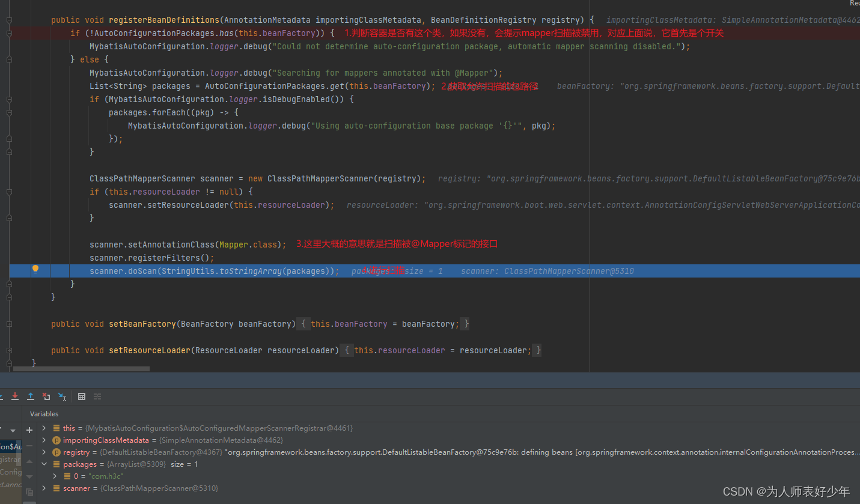Screen dimensions: 860x504
Task: Expand the folded '{' in setResourceLoader body
Action: tap(347, 350)
